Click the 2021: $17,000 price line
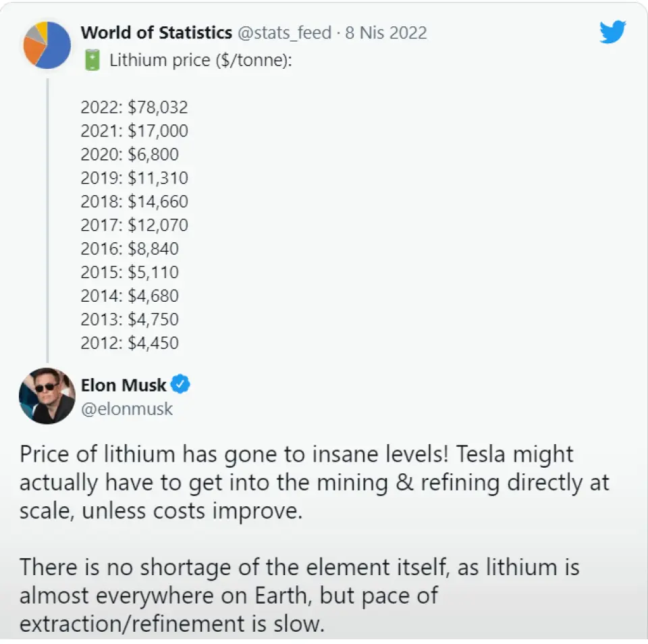This screenshot has width=648, height=644. pyautogui.click(x=134, y=131)
